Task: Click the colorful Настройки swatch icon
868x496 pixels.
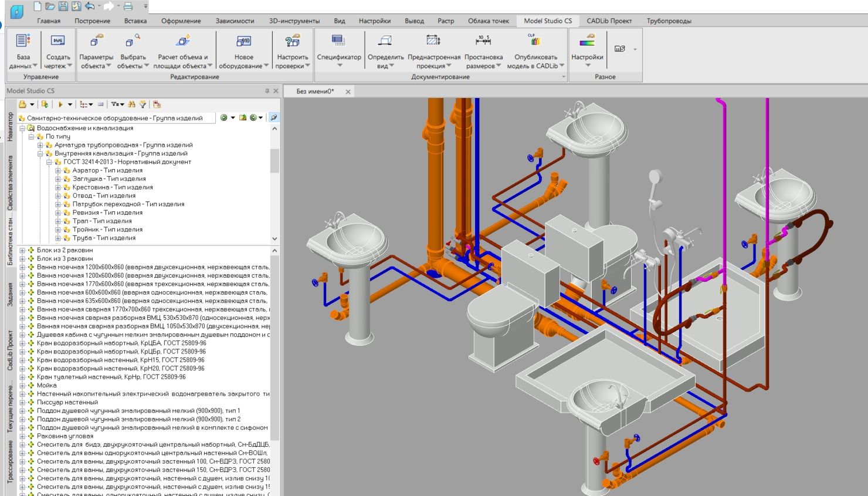Action: [587, 42]
